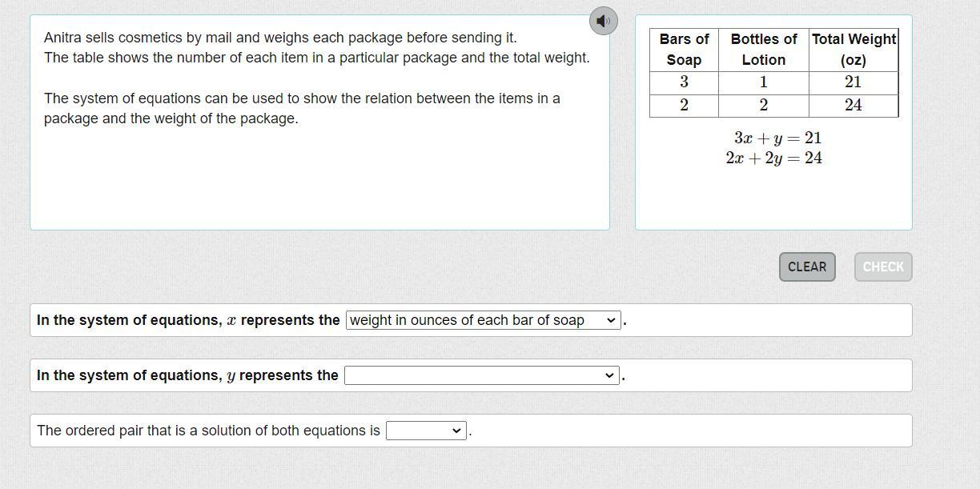Click the 1 bottle of lotion cell
This screenshot has width=980, height=489.
[764, 82]
